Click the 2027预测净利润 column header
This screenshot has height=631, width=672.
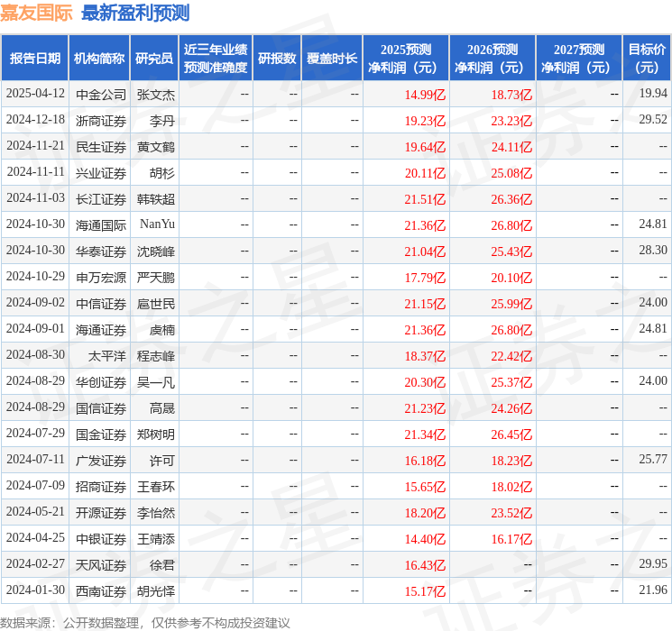579,59
